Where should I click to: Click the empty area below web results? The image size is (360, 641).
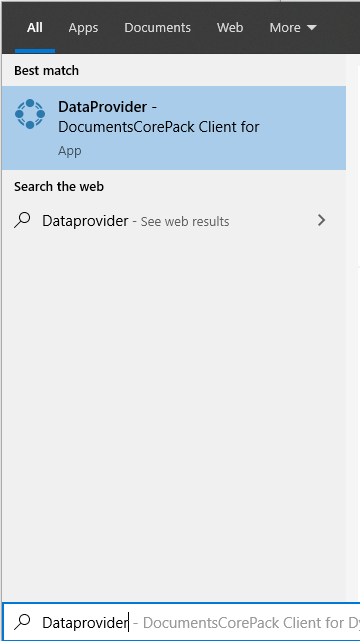[x=174, y=417]
